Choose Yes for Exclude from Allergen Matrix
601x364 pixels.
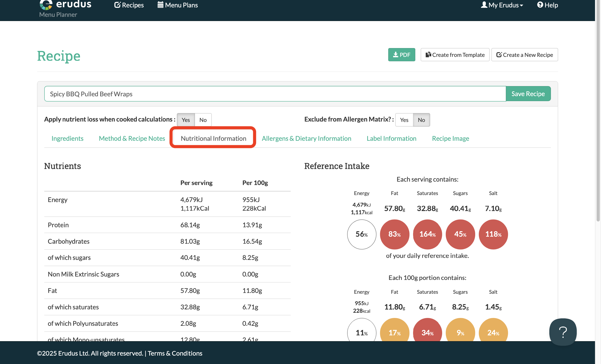coord(404,120)
